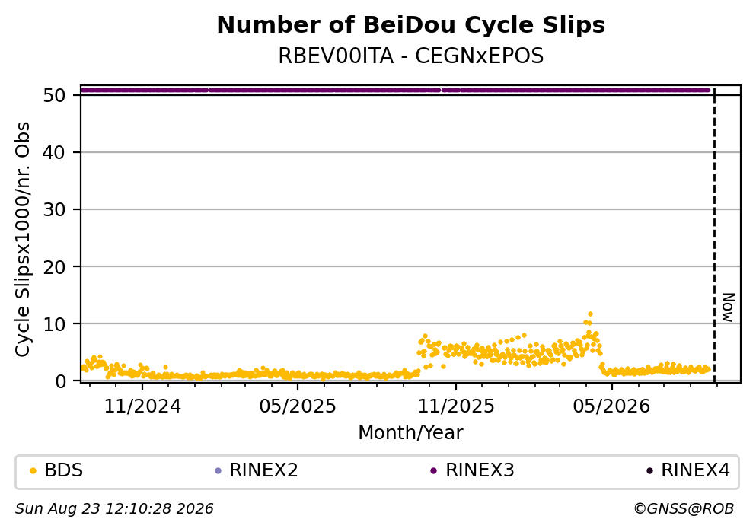Click the chart title Number of BeiDou Cycle Slips
756x532 pixels.
pos(411,25)
